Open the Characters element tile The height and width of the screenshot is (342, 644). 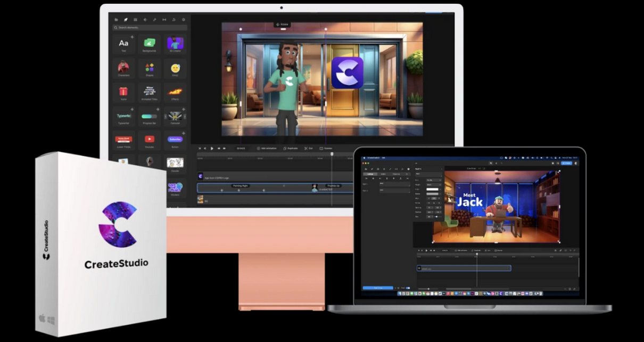click(123, 68)
